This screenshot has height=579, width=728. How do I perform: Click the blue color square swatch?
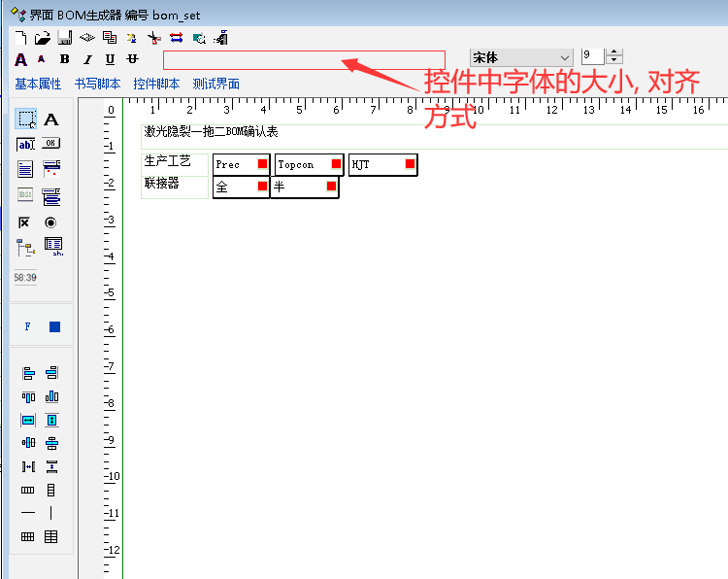point(54,326)
